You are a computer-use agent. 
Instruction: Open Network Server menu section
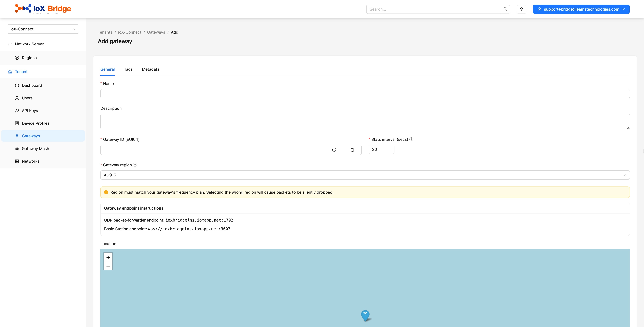pyautogui.click(x=43, y=44)
